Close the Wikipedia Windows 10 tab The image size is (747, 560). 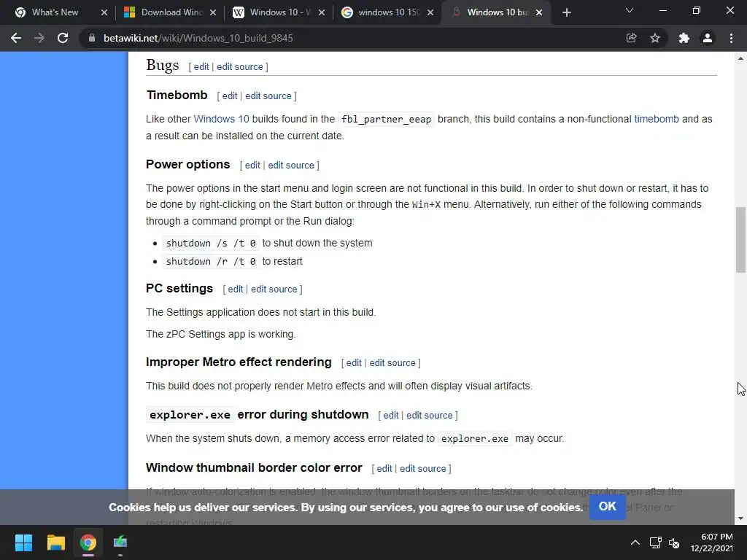click(x=322, y=12)
